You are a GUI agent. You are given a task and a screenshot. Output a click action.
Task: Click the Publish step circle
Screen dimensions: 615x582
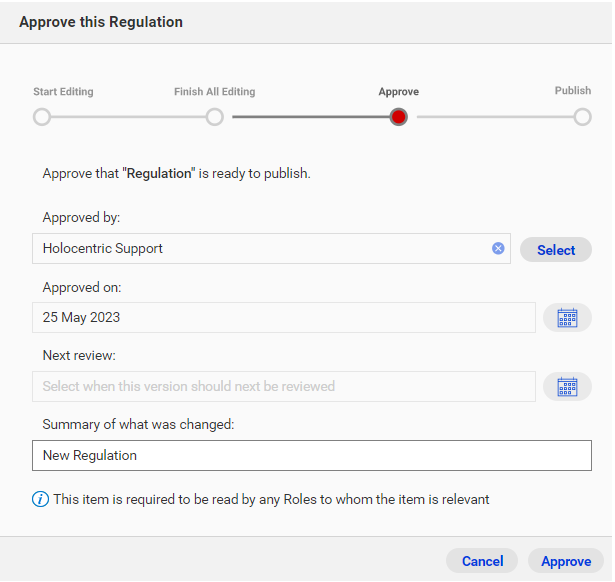[x=582, y=117]
